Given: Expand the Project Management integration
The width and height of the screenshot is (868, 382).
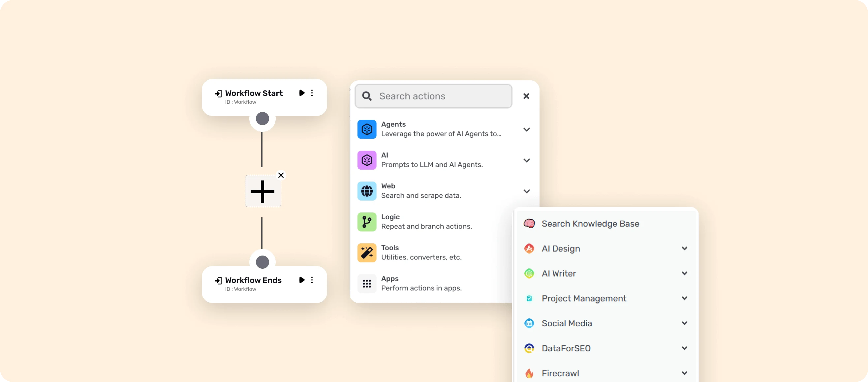Looking at the screenshot, I should pos(684,298).
